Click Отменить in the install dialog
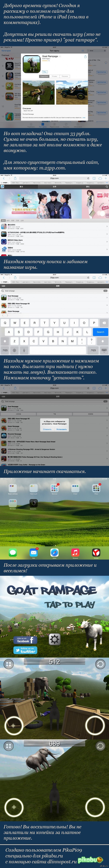 click(x=47, y=429)
